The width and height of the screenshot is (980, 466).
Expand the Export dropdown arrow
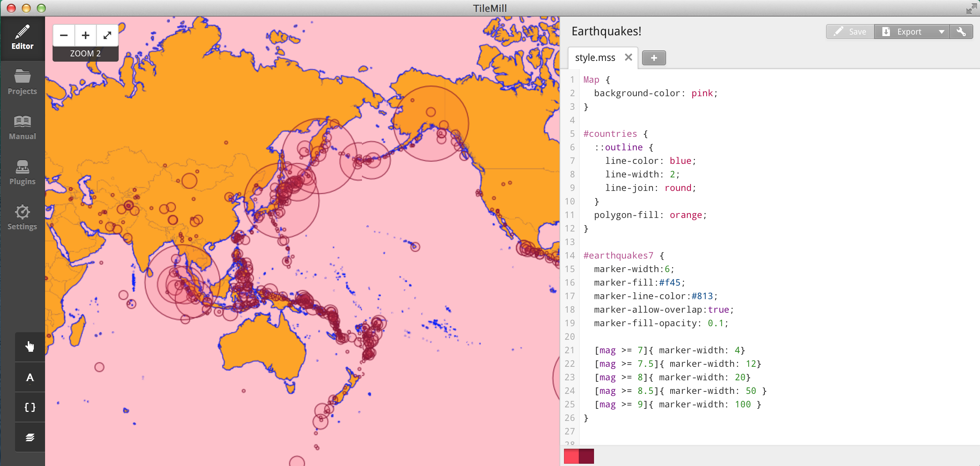(x=941, y=32)
